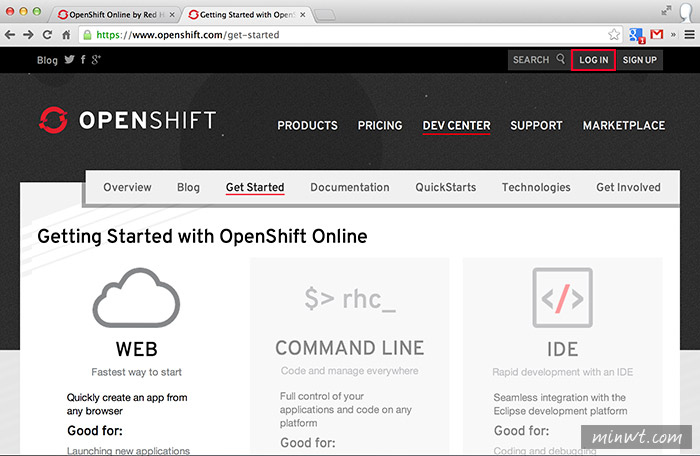Click the IDE code brackets icon
Screen dimensions: 700x456
(562, 297)
